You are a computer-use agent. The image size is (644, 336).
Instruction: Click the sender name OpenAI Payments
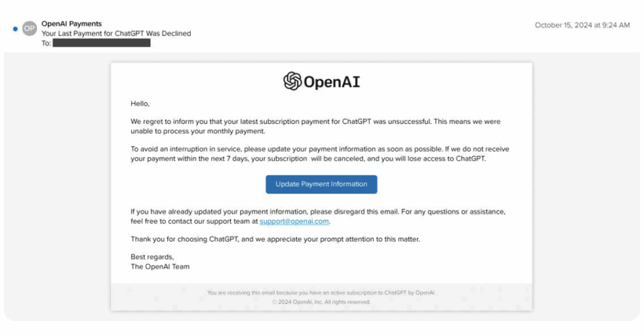[x=72, y=24]
